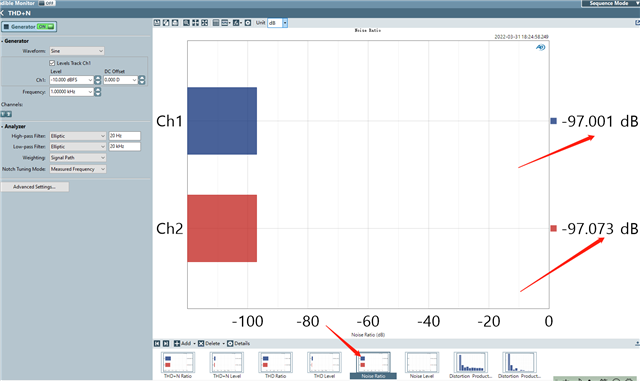The height and width of the screenshot is (381, 640).
Task: Click the Sequence Mode button
Action: pos(610,3)
